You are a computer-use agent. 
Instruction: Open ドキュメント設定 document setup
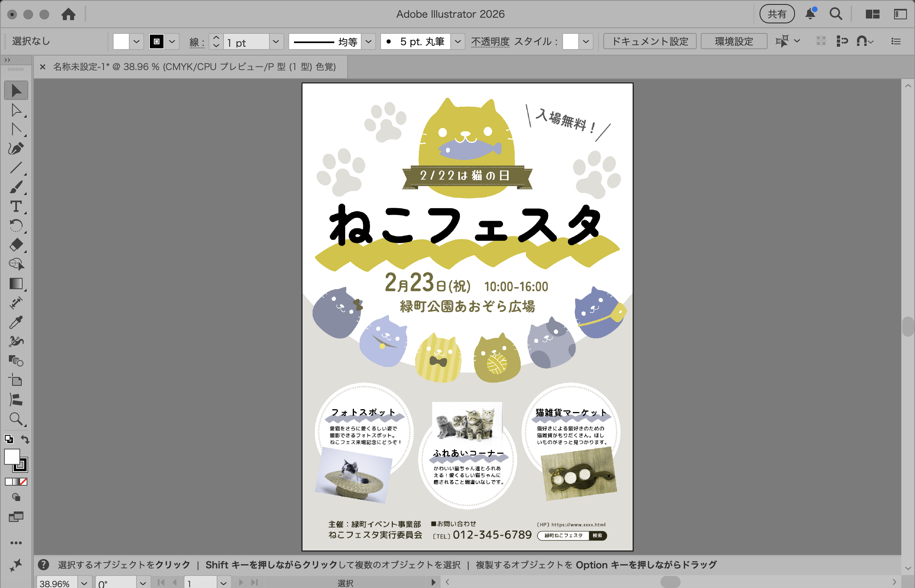650,41
